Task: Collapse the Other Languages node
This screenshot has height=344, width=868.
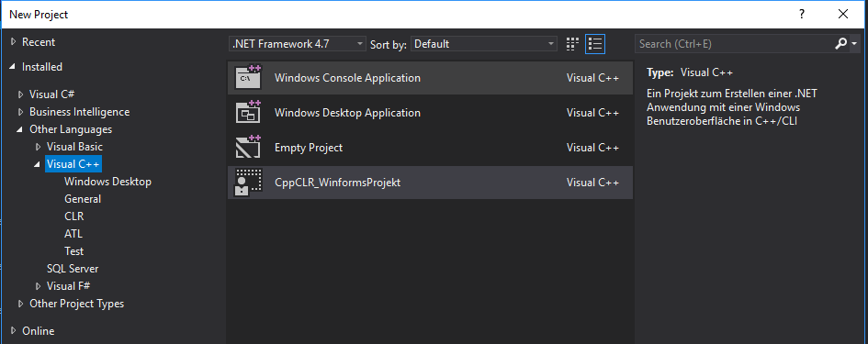Action: [21, 129]
